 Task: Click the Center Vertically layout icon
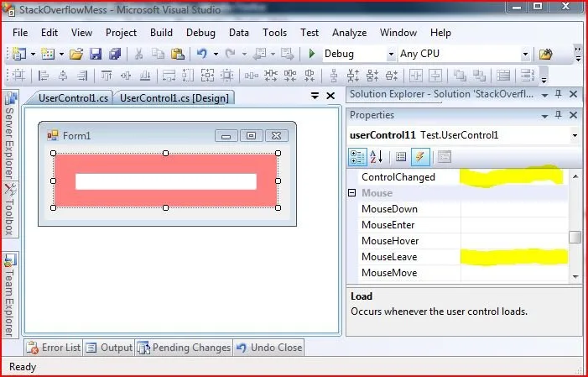[435, 76]
